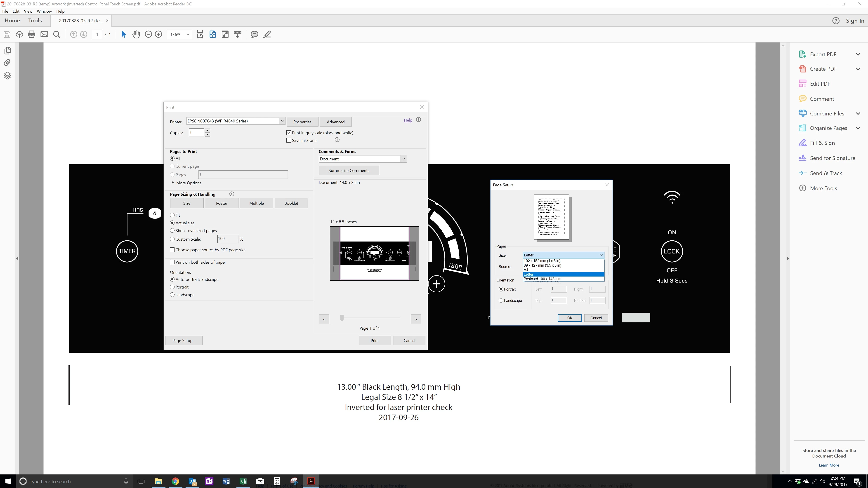Viewport: 868px width, 488px height.
Task: Open the Printer selection dropdown
Action: point(282,121)
